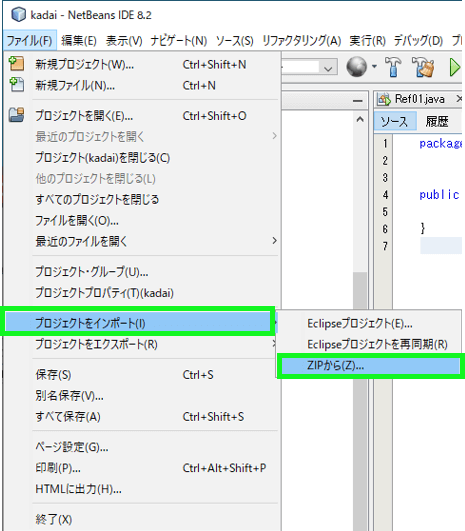Switch to 履歴 view tab
465x531 pixels.
click(437, 121)
